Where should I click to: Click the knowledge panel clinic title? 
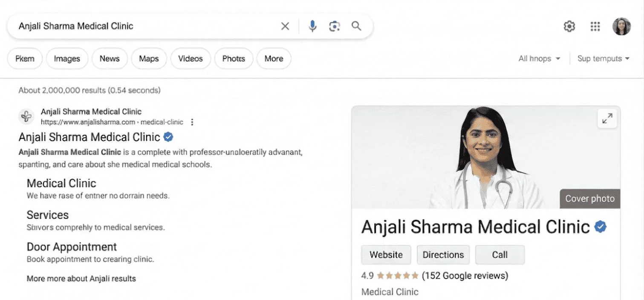tap(475, 227)
